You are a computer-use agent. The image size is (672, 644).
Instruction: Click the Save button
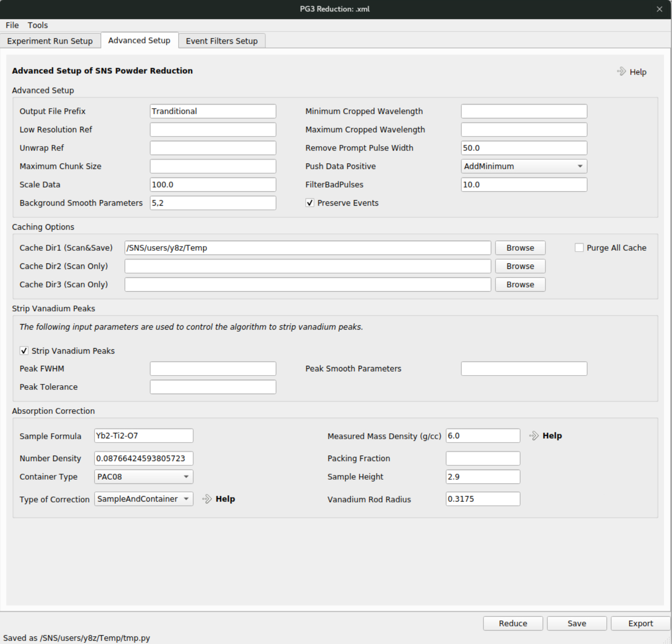tap(576, 623)
